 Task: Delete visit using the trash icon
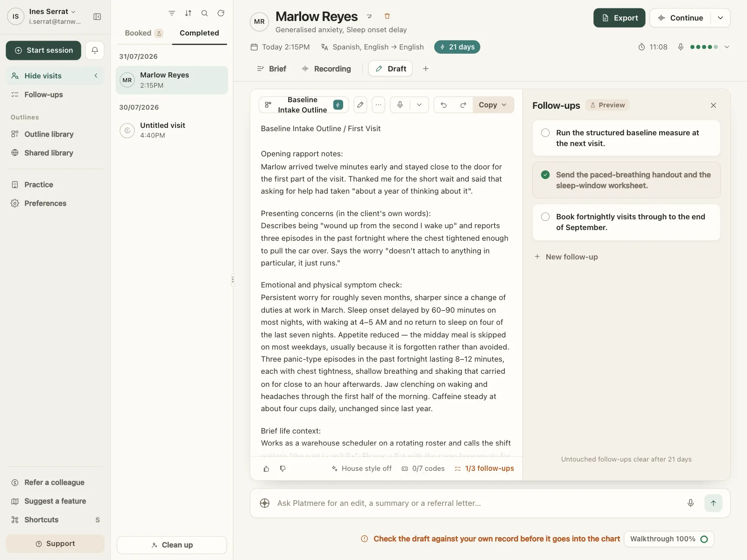coord(387,16)
